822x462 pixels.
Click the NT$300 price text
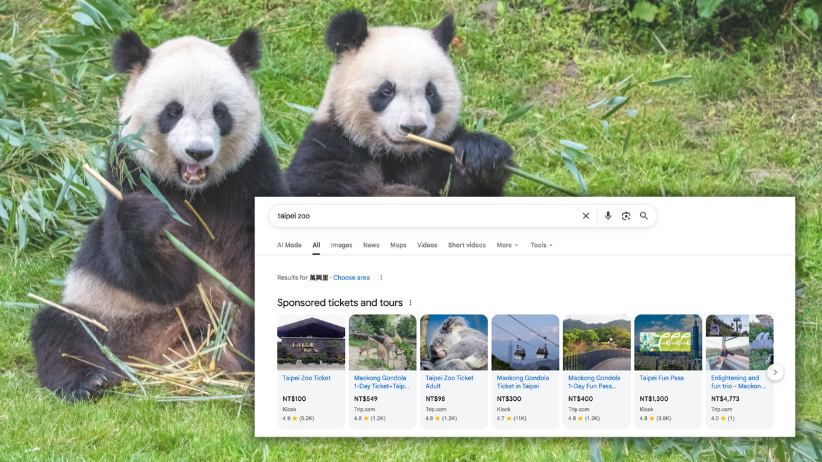(509, 399)
